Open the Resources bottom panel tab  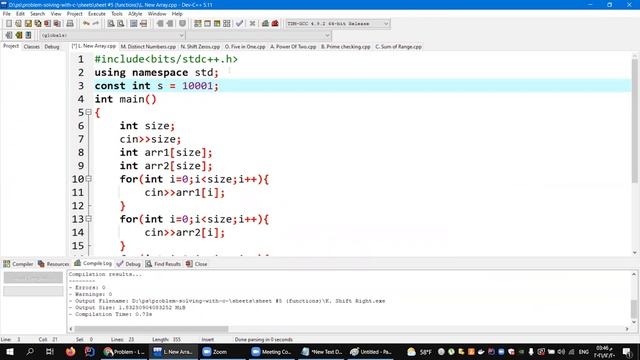click(53, 264)
